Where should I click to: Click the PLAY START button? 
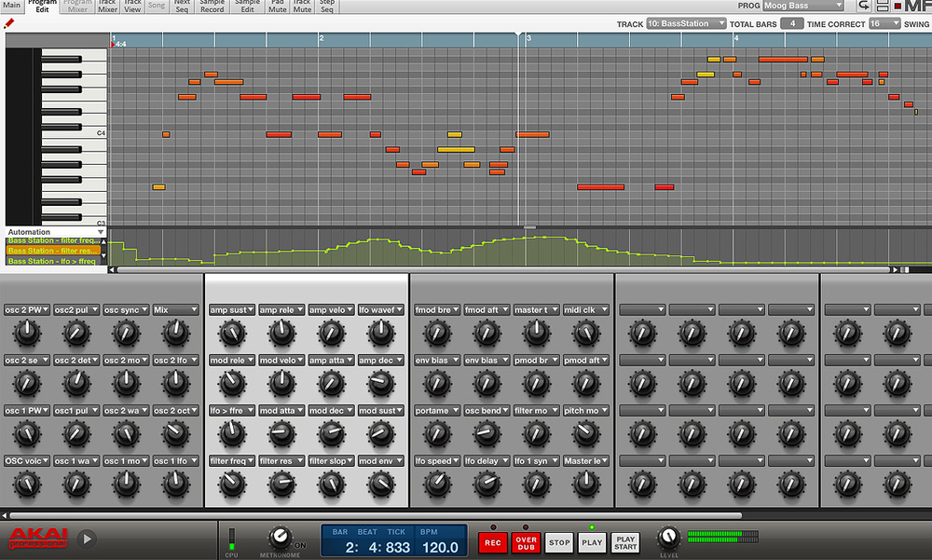tap(625, 542)
